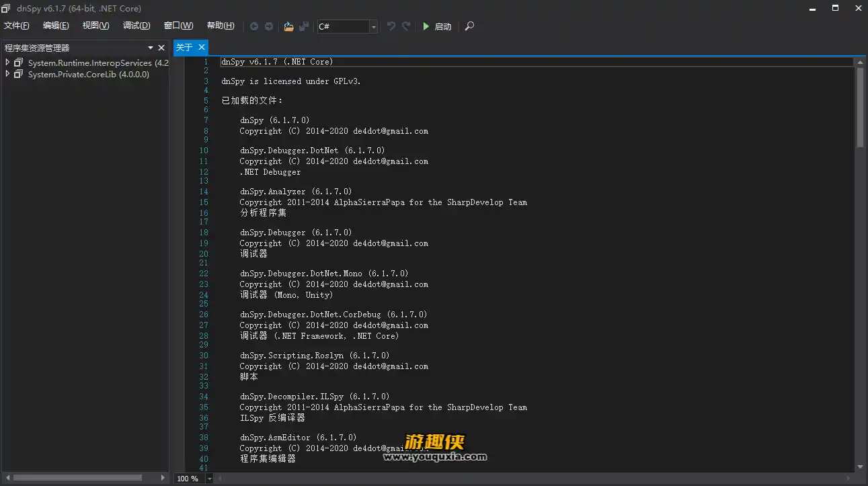Image resolution: width=868 pixels, height=486 pixels.
Task: Click the assembly panel scroll right arrow
Action: (163, 478)
